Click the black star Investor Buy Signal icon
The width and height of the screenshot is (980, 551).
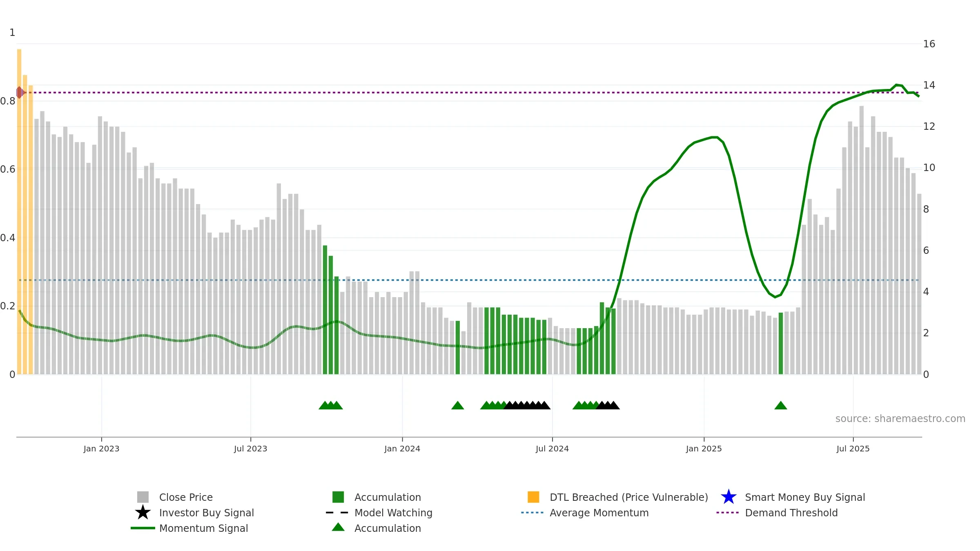click(x=143, y=513)
